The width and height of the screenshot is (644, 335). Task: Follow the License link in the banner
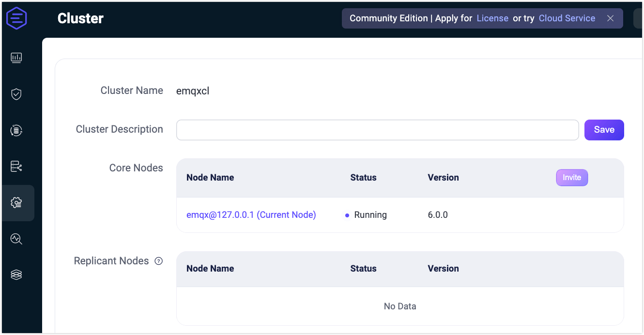(x=492, y=18)
